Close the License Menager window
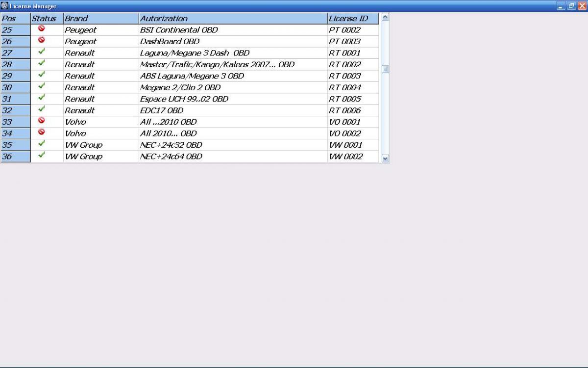Image resolution: width=588 pixels, height=368 pixels. (x=582, y=6)
